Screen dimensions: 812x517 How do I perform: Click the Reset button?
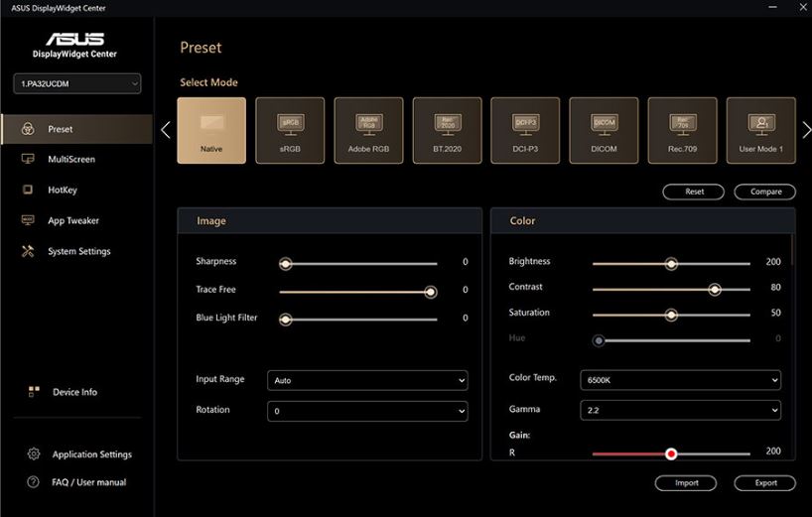[694, 192]
